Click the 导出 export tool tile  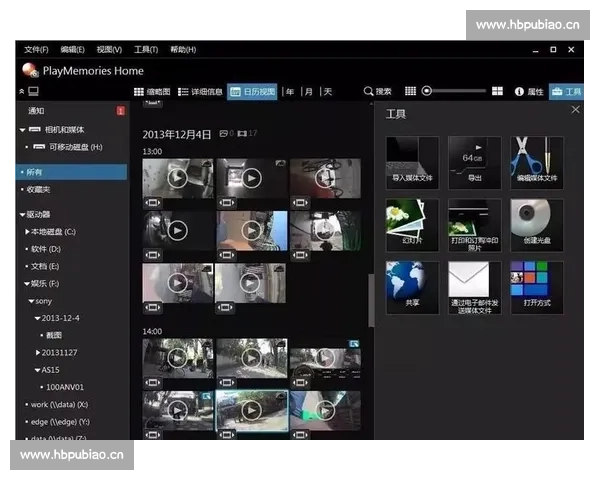click(x=474, y=162)
